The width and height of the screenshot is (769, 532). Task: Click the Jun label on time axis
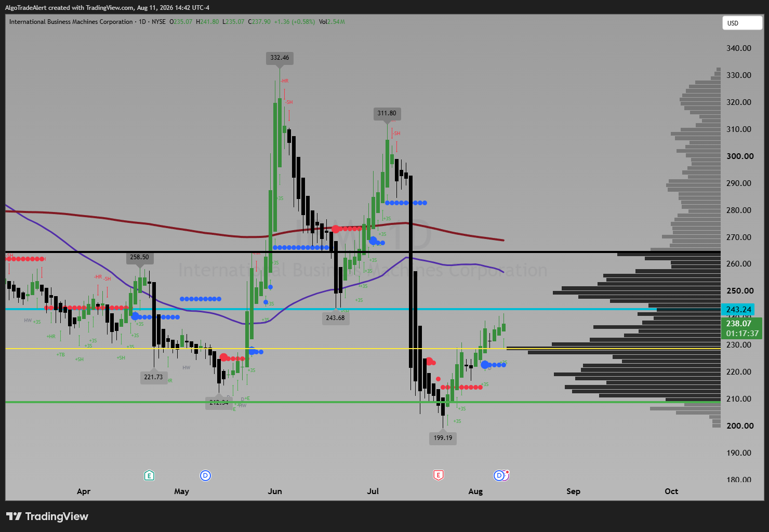click(x=275, y=491)
